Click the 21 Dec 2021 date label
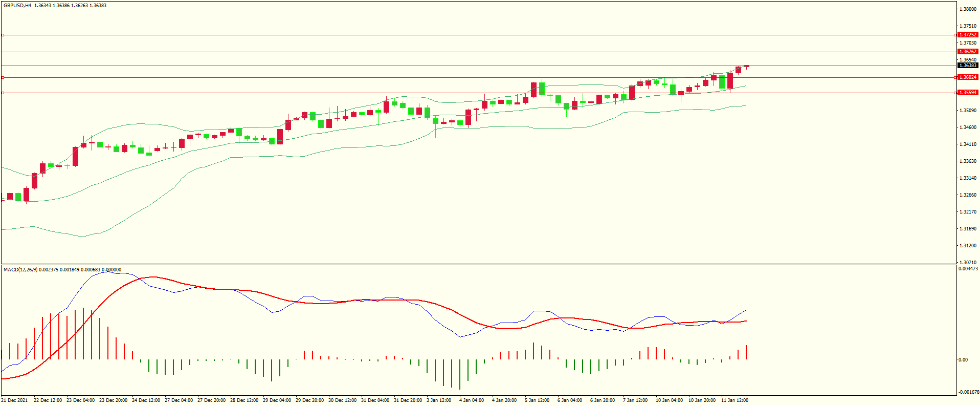This screenshot has height=406, width=980. click(15, 400)
